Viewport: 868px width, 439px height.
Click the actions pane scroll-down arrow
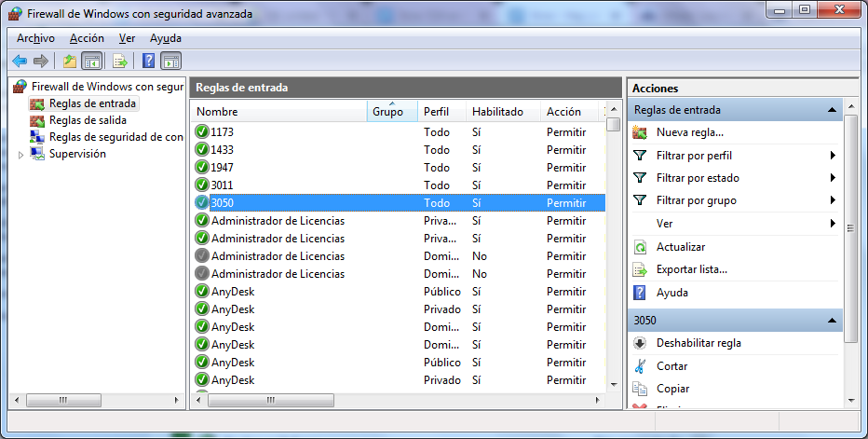click(851, 400)
